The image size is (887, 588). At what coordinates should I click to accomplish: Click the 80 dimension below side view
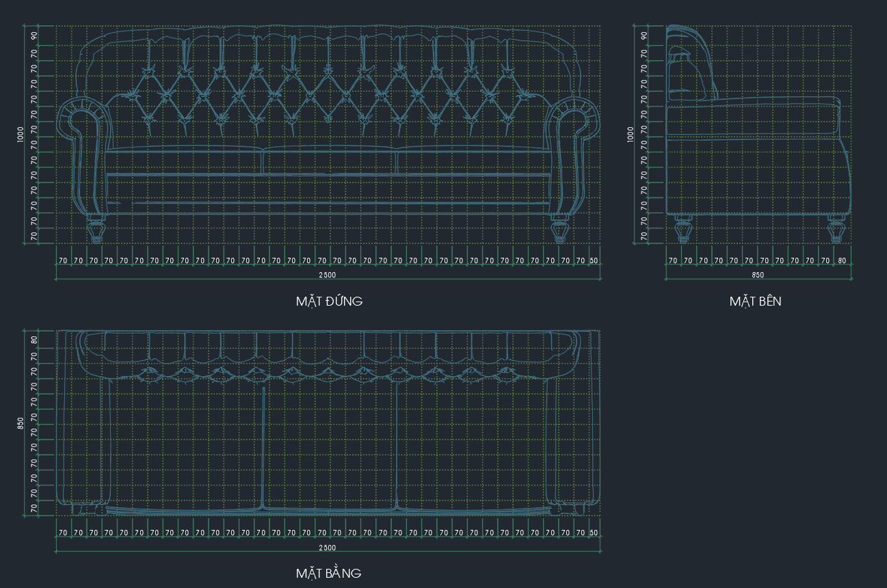[842, 261]
